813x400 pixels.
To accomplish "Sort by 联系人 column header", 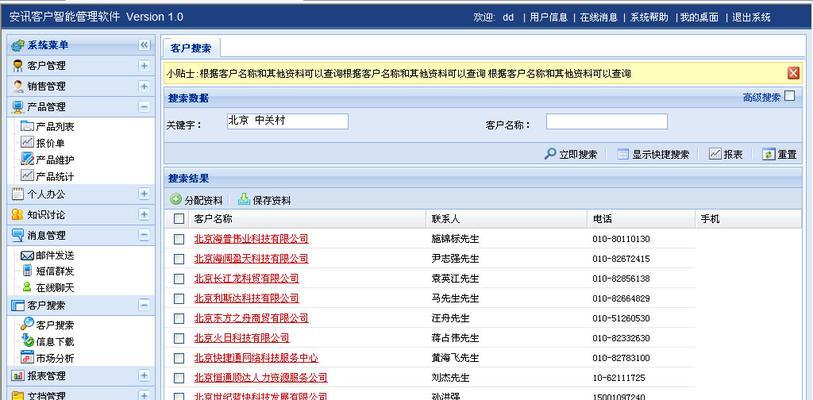I will [507, 219].
